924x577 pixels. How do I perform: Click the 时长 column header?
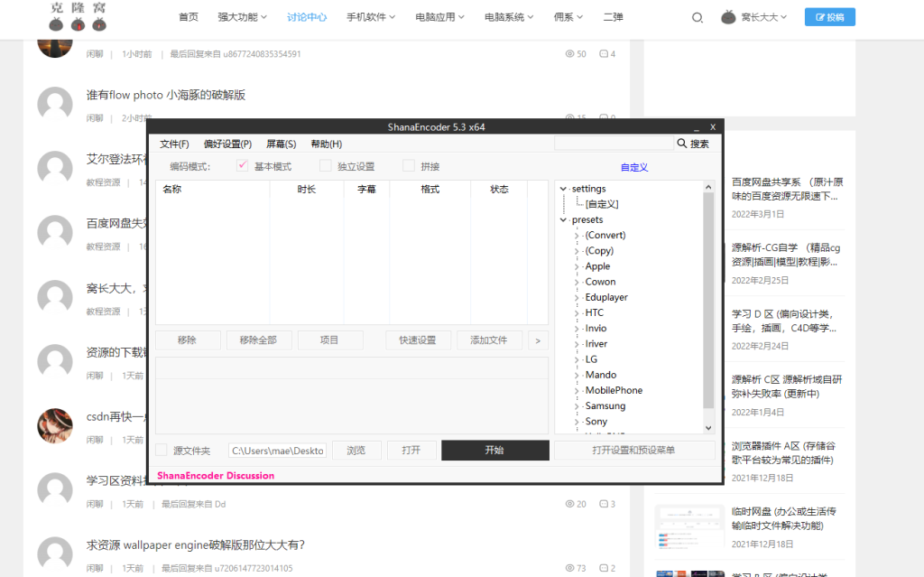(x=307, y=190)
